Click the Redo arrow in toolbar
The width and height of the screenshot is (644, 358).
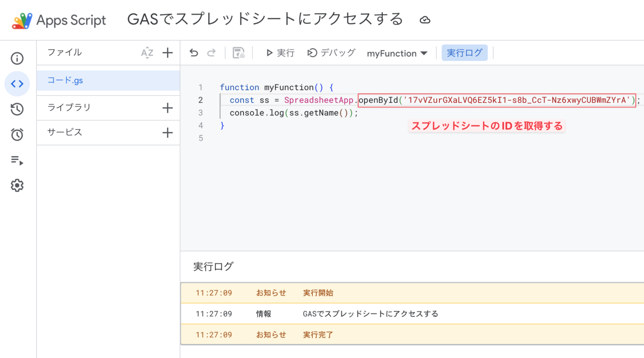[211, 53]
